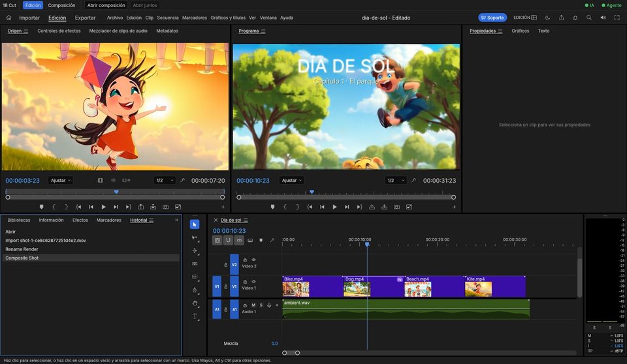This screenshot has height=364, width=627.
Task: Open EDICIÓN workspace layout switcher
Action: (x=525, y=18)
